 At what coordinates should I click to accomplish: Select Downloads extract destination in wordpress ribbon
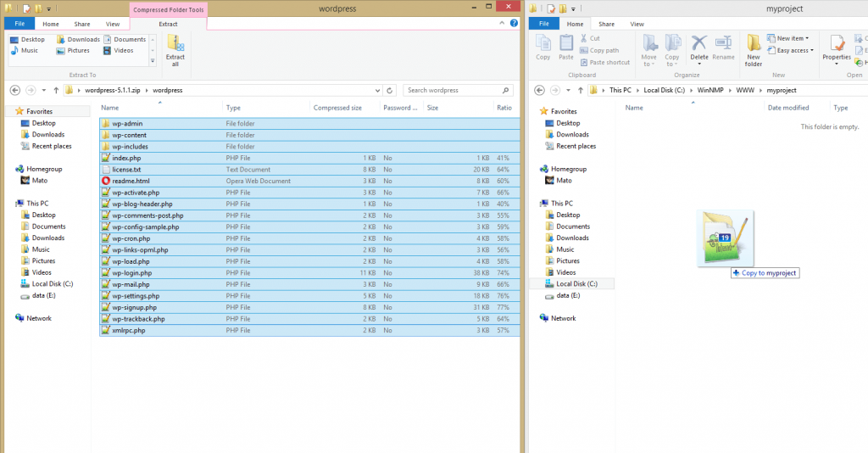(78, 39)
